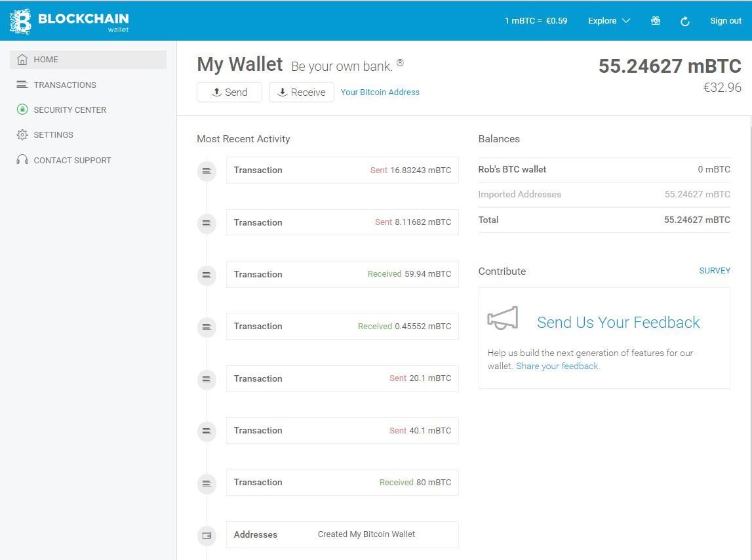Click icon beside Sent 16.83243 mBTC transaction
752x560 pixels.
[207, 171]
